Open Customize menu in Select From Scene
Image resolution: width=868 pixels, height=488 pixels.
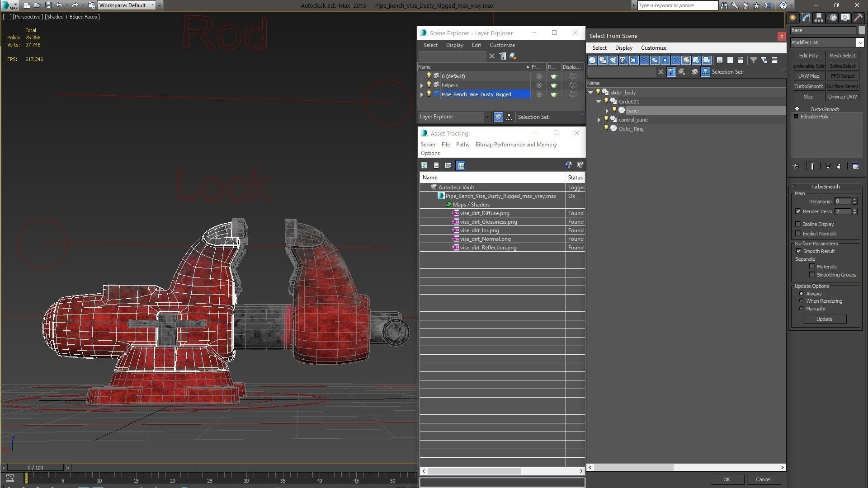coord(653,48)
